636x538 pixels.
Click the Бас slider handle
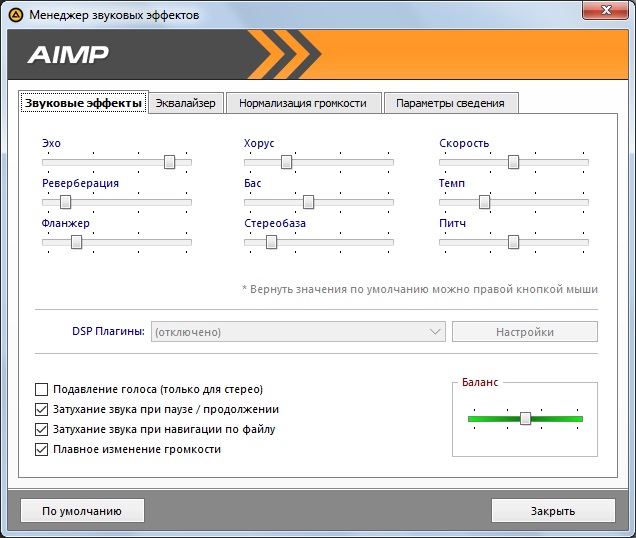pos(308,202)
